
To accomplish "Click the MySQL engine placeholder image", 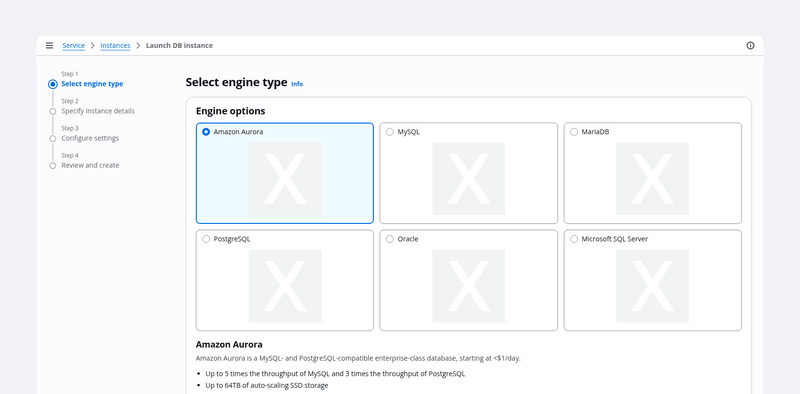I will click(x=468, y=179).
